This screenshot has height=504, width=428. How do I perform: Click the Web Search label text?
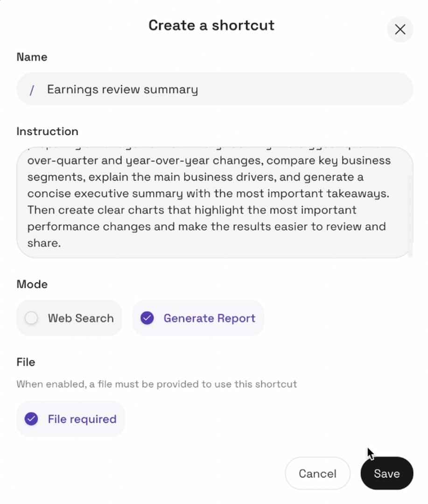coord(81,318)
